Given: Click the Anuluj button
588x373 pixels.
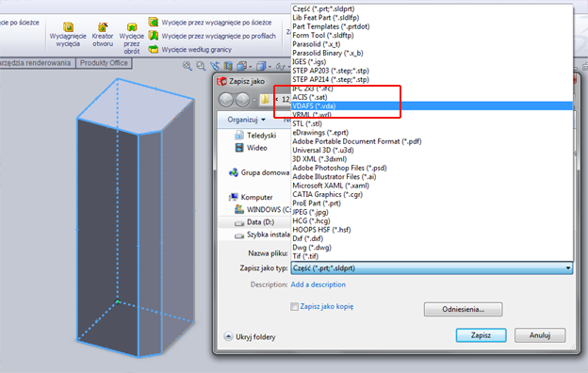Looking at the screenshot, I should click(540, 335).
